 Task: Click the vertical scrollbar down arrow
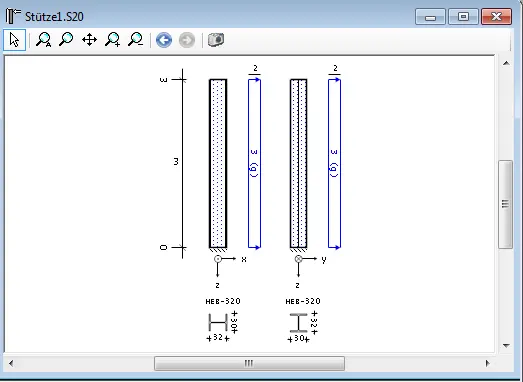(x=506, y=346)
